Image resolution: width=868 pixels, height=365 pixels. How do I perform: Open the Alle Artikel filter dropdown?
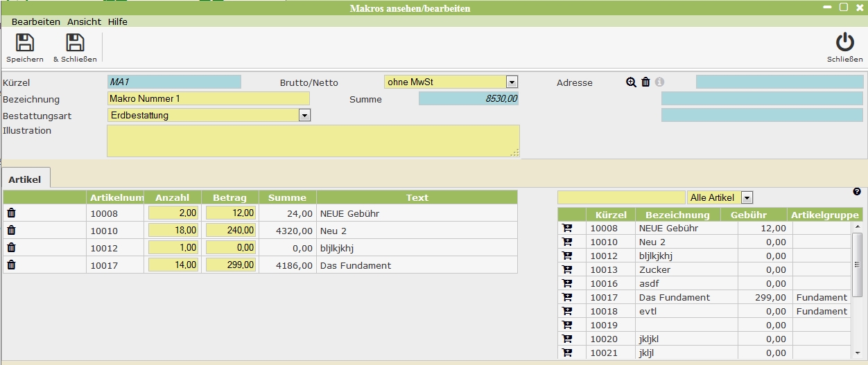click(x=747, y=198)
